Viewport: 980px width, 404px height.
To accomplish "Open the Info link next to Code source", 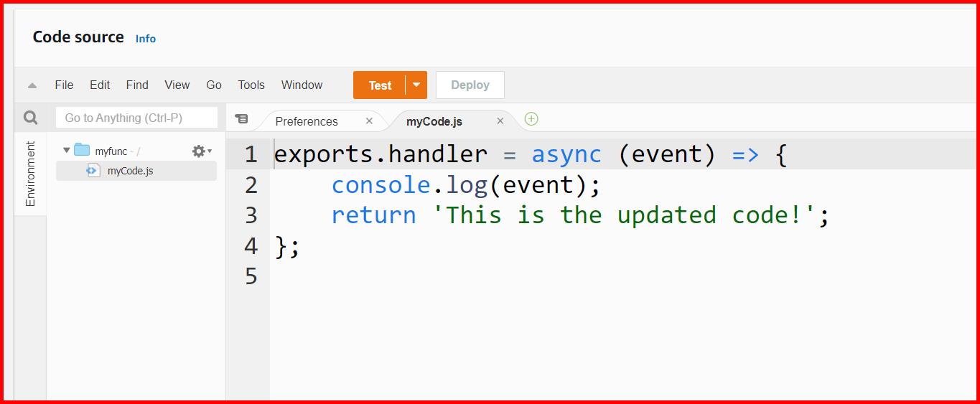I will [146, 39].
